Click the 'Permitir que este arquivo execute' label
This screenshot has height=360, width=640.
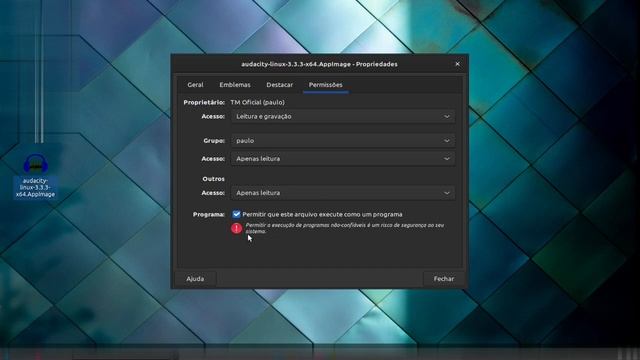(322, 214)
